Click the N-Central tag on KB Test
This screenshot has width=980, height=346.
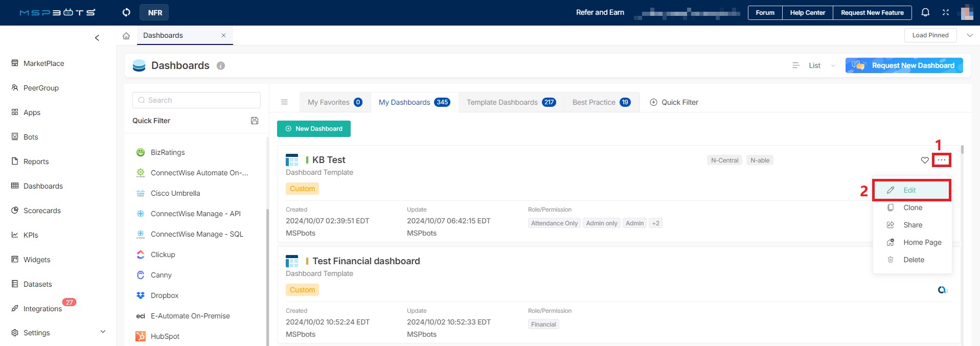click(x=724, y=160)
